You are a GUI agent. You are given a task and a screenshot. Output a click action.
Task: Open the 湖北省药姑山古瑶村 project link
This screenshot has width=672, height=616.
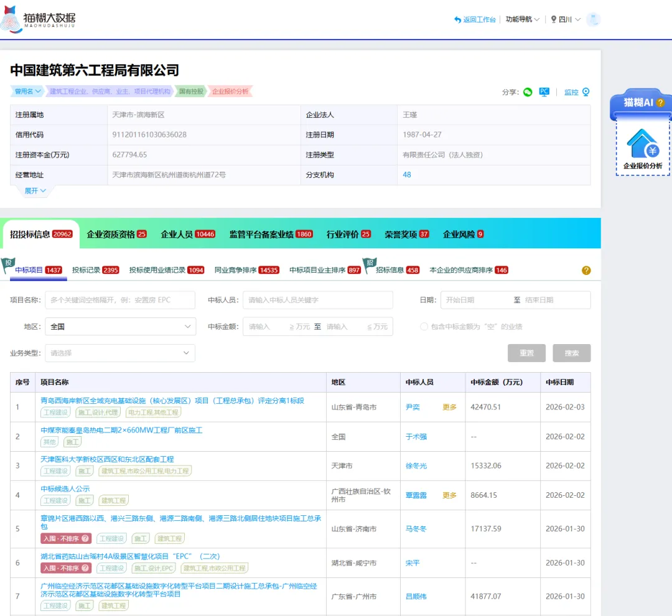pyautogui.click(x=130, y=556)
